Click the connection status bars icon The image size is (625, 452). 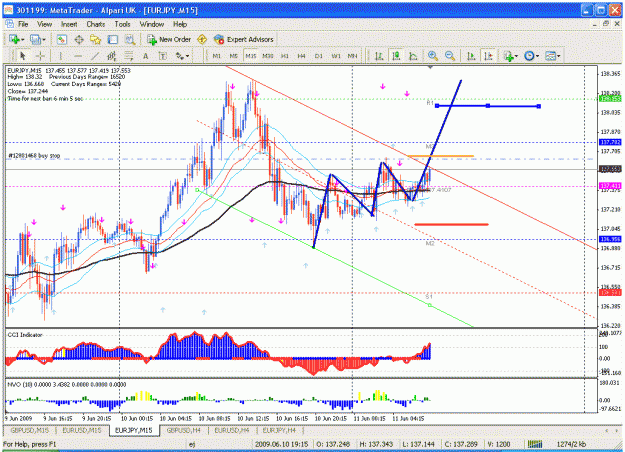pyautogui.click(x=535, y=444)
